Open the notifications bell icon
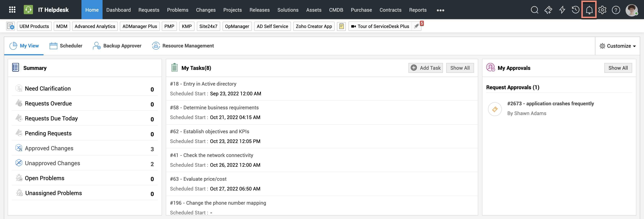 tap(589, 10)
